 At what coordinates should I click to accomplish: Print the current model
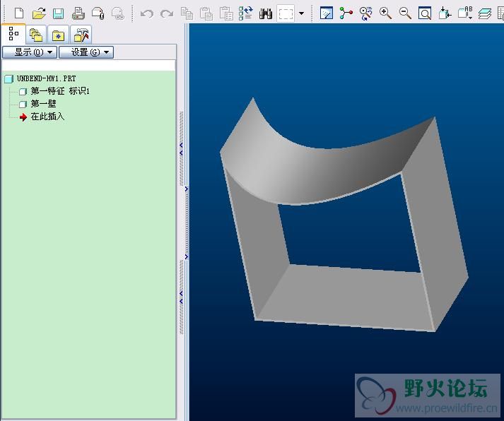click(78, 13)
